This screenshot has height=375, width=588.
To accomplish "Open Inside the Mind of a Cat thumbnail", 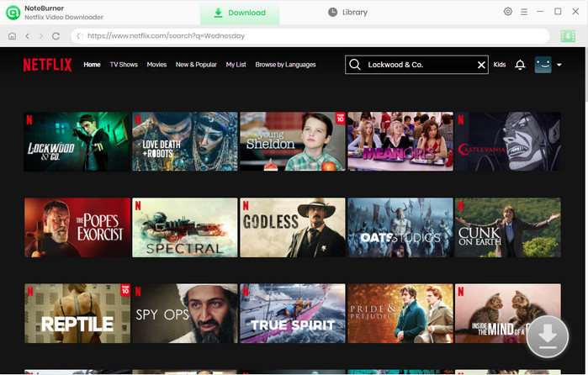I will click(508, 314).
